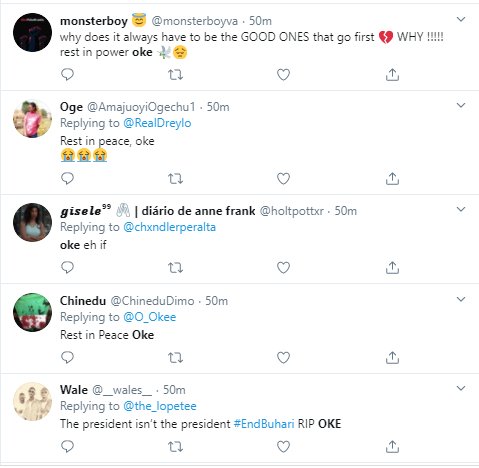Screen dimensions: 479x468
Task: Open @RealDreylo mention link
Action: point(157,123)
